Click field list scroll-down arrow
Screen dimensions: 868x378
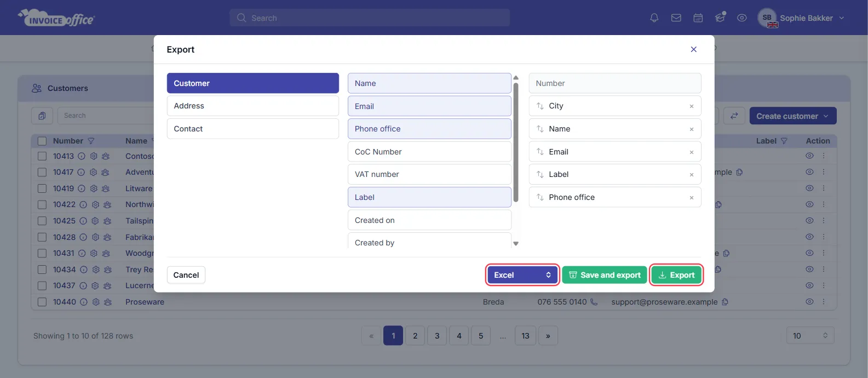(x=516, y=244)
